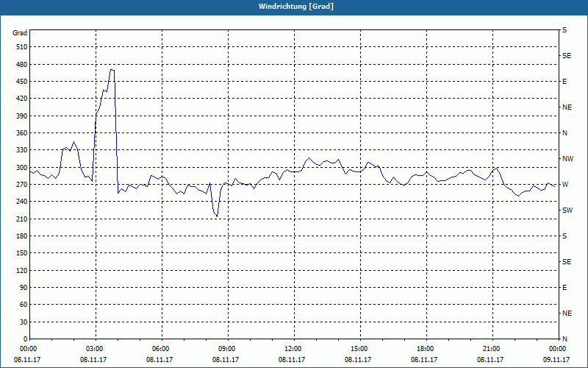The width and height of the screenshot is (588, 368).
Task: Select the 90 y-axis value
Action: coord(24,288)
